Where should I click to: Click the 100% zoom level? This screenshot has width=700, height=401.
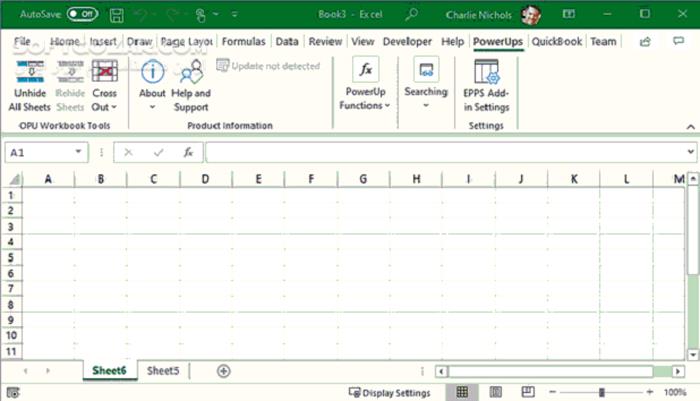(675, 392)
